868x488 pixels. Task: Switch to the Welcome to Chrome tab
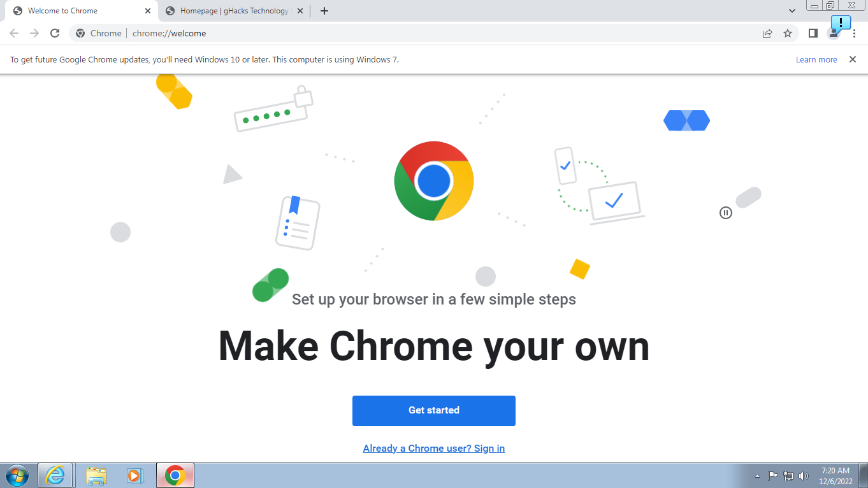(x=76, y=10)
